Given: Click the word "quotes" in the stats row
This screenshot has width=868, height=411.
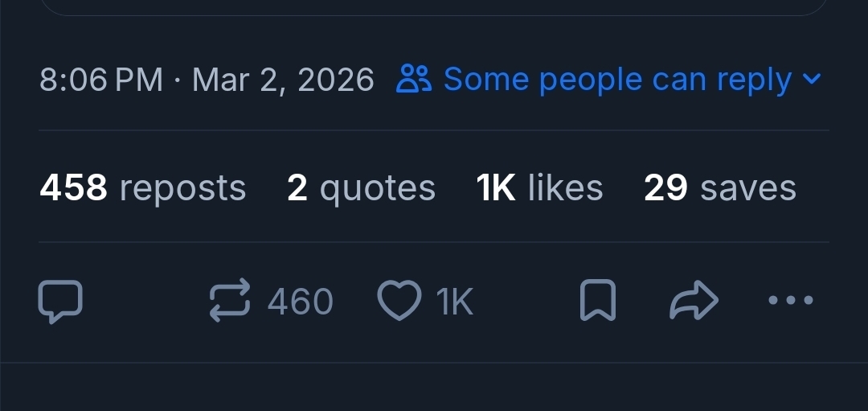Looking at the screenshot, I should 377,188.
